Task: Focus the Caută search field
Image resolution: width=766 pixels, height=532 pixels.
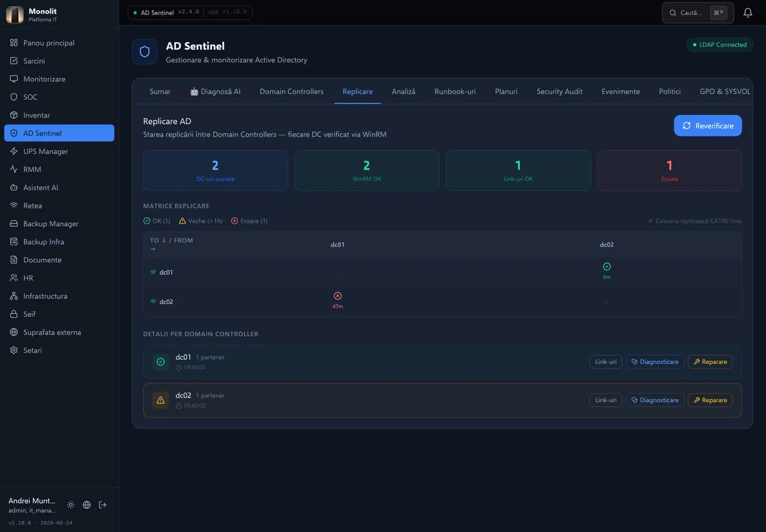Action: [698, 13]
